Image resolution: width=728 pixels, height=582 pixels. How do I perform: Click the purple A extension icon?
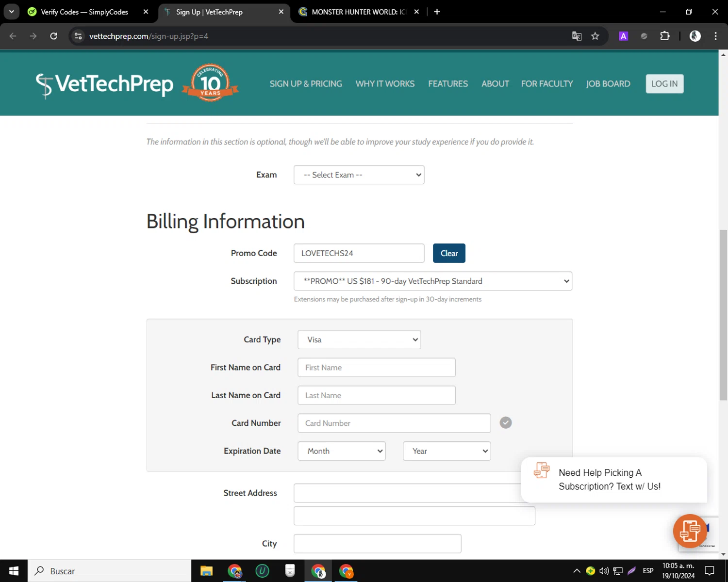pos(624,36)
